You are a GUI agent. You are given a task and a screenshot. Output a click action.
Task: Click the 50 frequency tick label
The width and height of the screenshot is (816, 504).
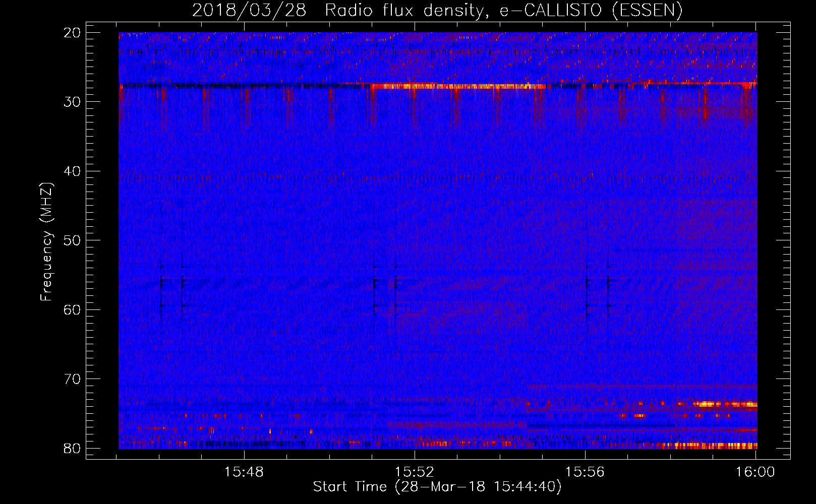point(73,240)
